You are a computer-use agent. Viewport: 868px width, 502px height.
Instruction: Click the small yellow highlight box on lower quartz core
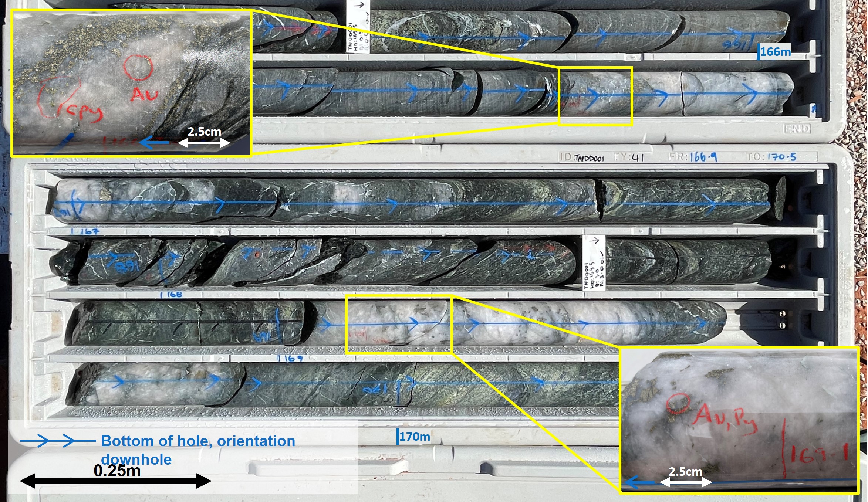pos(399,324)
